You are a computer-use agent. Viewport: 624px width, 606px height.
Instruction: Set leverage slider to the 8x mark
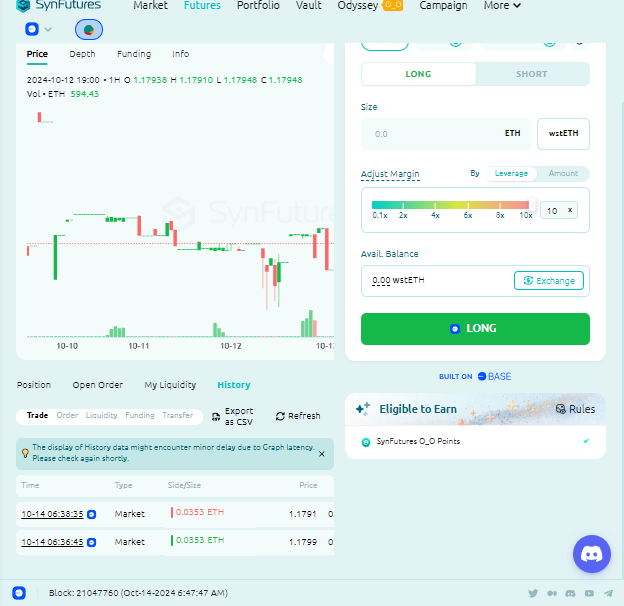(x=500, y=205)
